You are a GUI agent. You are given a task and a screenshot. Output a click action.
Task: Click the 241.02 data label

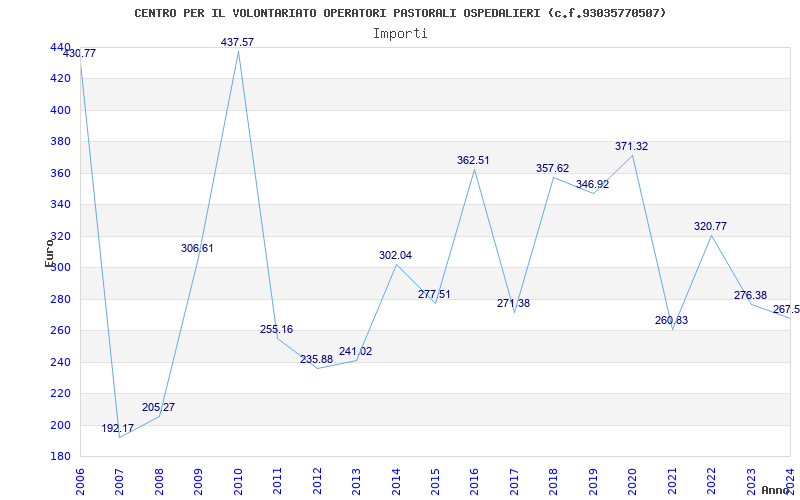pos(356,352)
